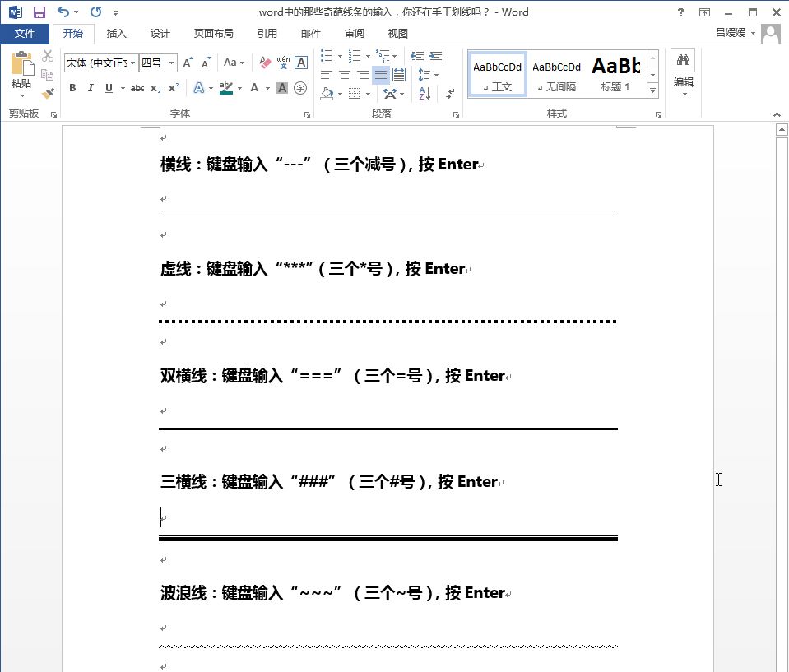Open the font name dropdown
This screenshot has width=789, height=672.
point(132,63)
